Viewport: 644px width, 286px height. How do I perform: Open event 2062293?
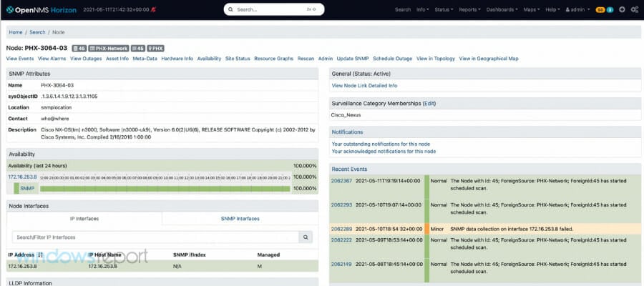tap(341, 204)
